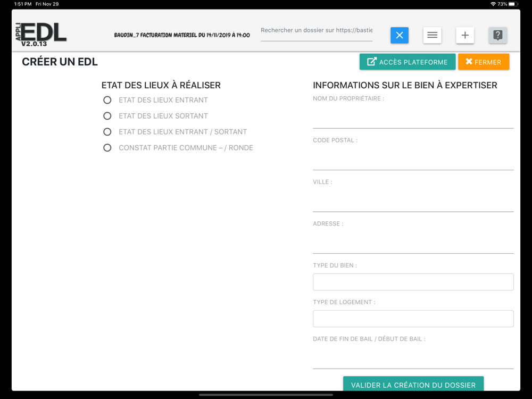Click the Date de fin de bail field

[413, 358]
